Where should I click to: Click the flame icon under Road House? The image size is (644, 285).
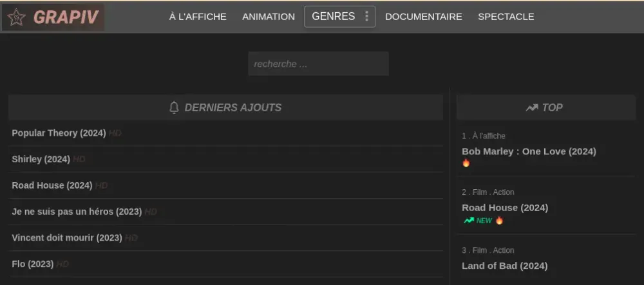499,221
